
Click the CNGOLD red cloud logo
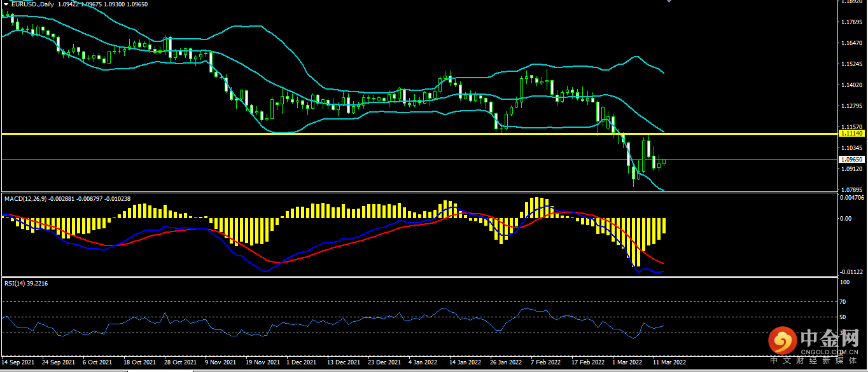tap(783, 341)
